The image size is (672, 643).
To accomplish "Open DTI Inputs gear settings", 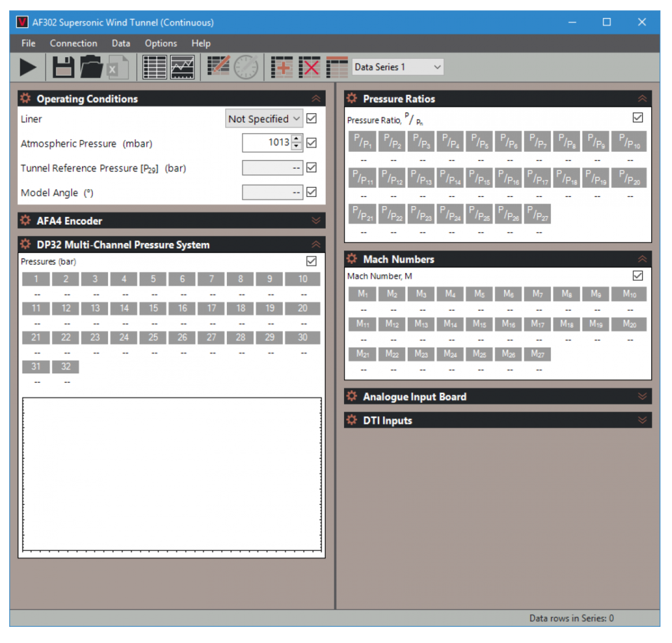I will [x=352, y=420].
